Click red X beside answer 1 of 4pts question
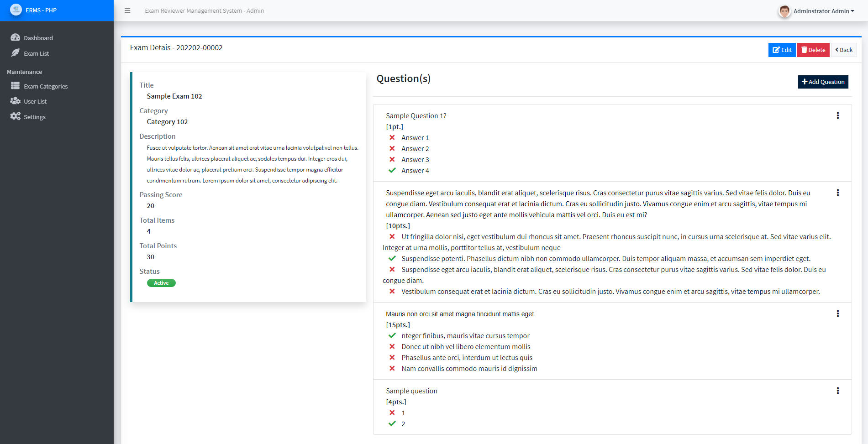 click(x=392, y=413)
